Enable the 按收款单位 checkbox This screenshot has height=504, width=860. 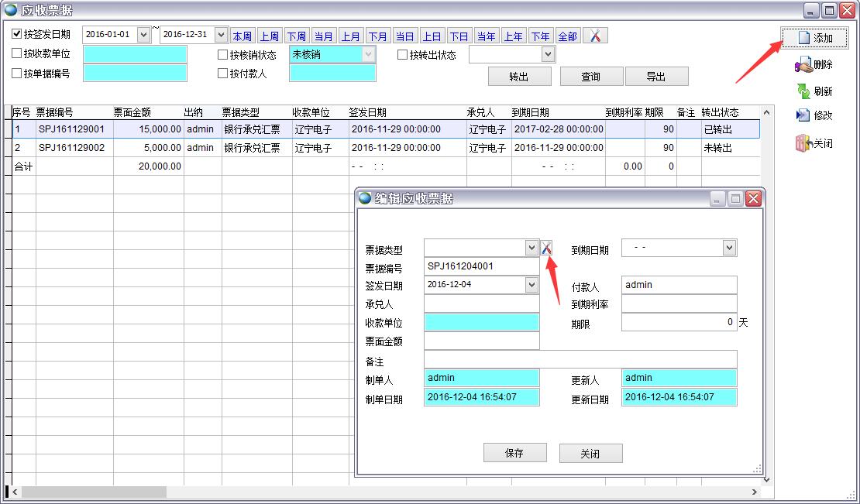(x=17, y=54)
